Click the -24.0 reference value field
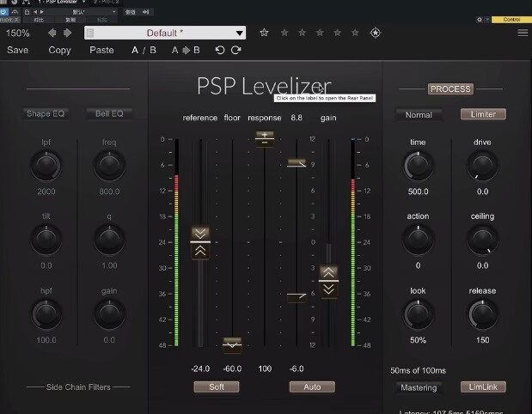The width and height of the screenshot is (532, 414). 200,368
